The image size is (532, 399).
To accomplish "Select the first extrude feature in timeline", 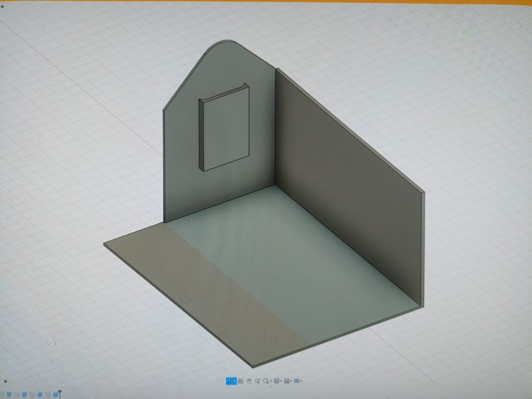I will 9,395.
